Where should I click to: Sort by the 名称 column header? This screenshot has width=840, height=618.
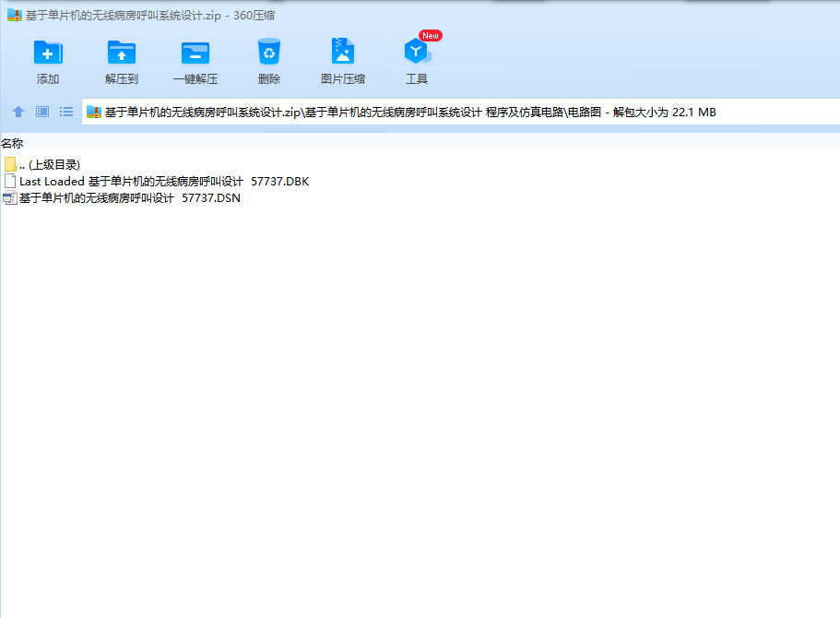tap(12, 143)
